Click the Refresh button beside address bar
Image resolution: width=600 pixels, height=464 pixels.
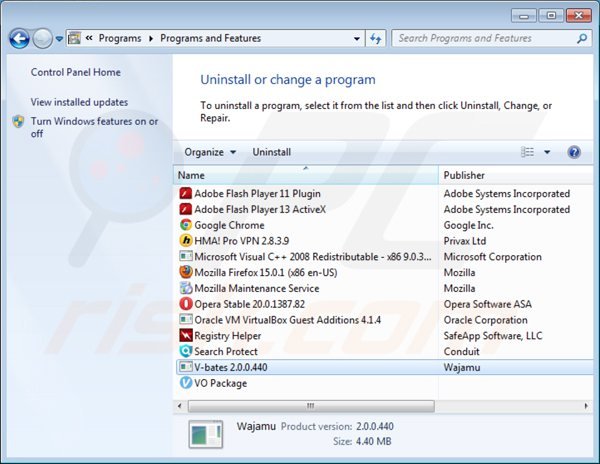(x=375, y=39)
